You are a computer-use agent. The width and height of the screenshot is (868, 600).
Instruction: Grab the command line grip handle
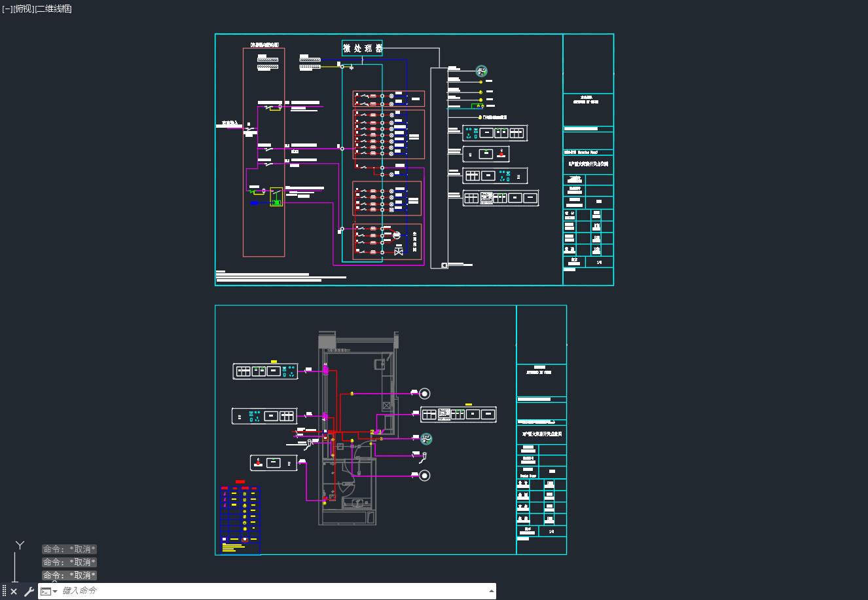pos(4,591)
